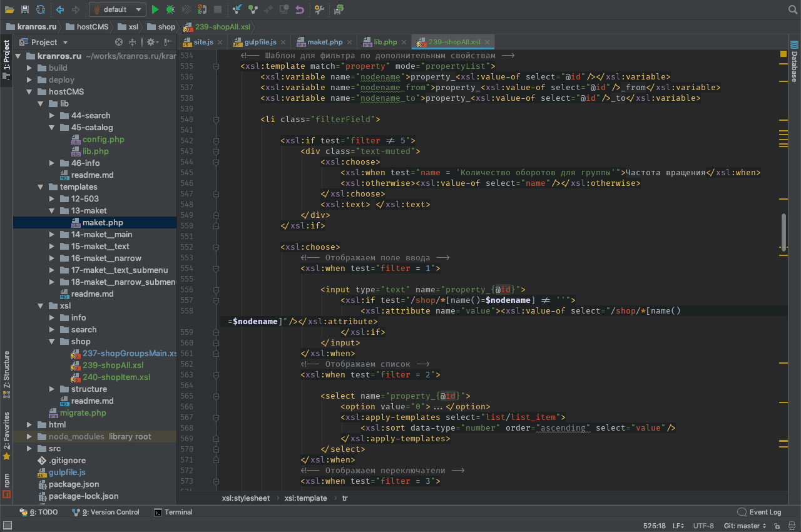Open the Database side panel
This screenshot has width=801, height=532.
(794, 61)
